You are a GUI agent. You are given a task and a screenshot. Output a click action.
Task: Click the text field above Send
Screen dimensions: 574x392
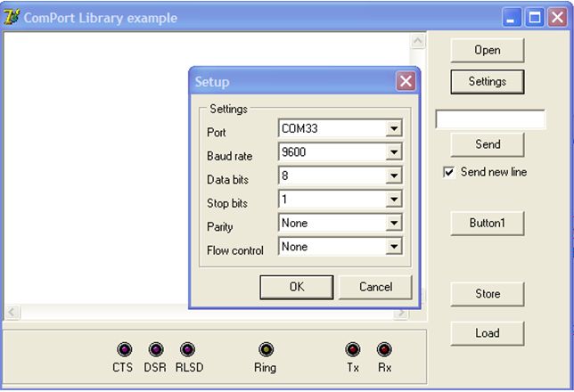489,119
